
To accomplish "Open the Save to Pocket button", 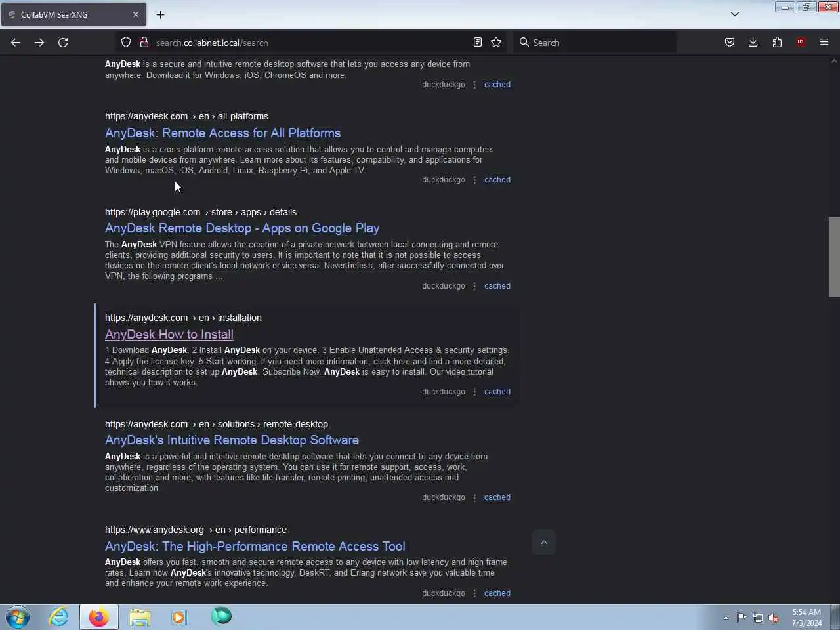I will coord(729,43).
